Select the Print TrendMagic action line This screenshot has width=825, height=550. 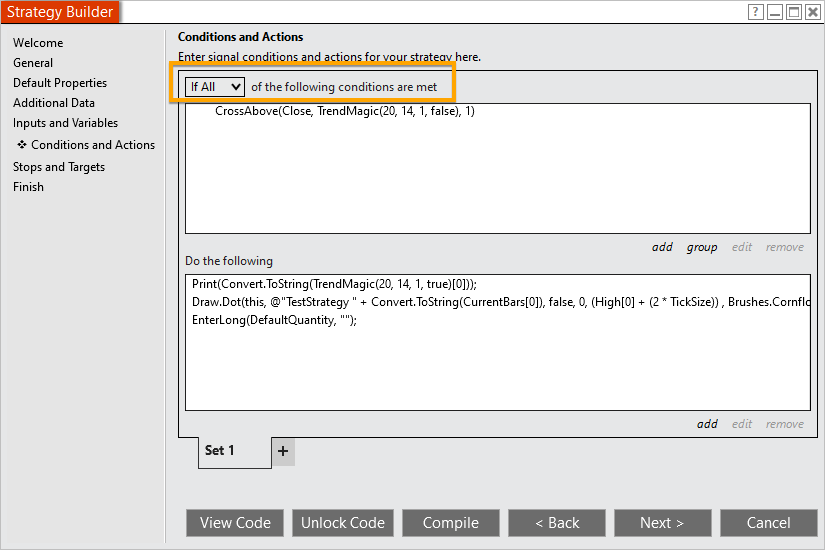click(334, 284)
